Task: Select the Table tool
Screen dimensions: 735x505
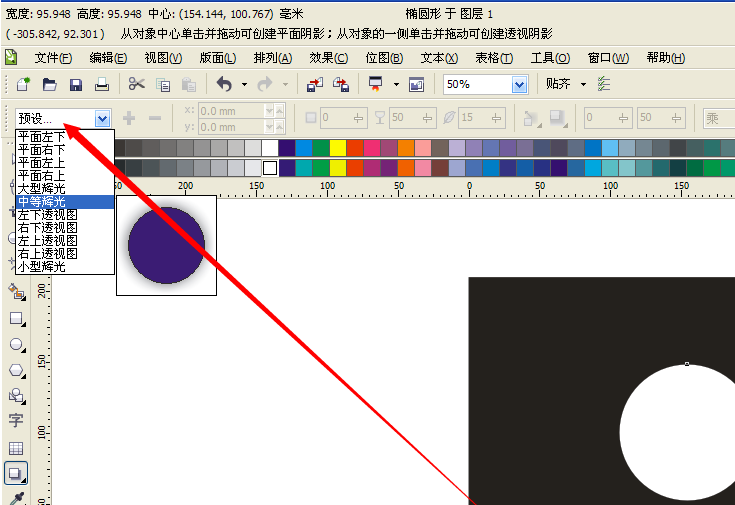Action: click(x=16, y=448)
